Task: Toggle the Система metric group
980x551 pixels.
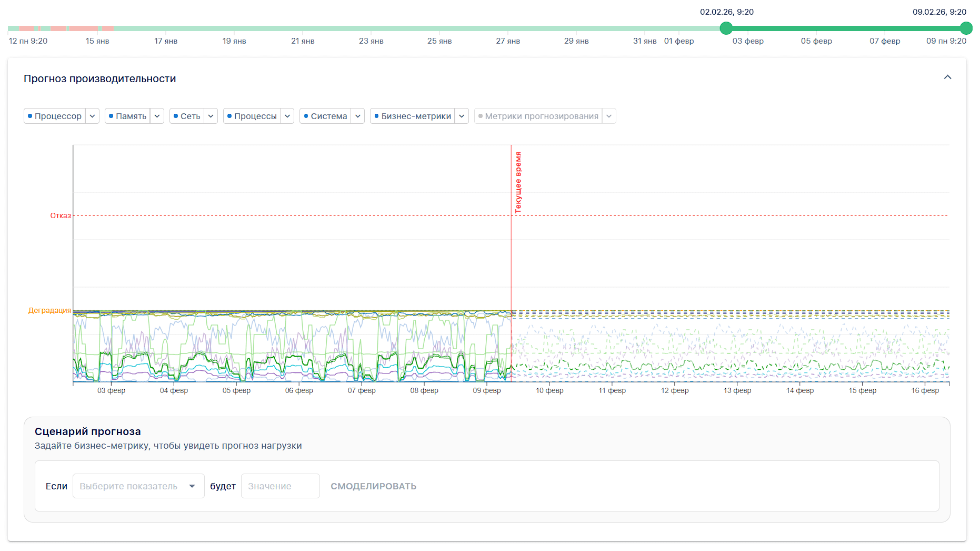Action: point(325,116)
